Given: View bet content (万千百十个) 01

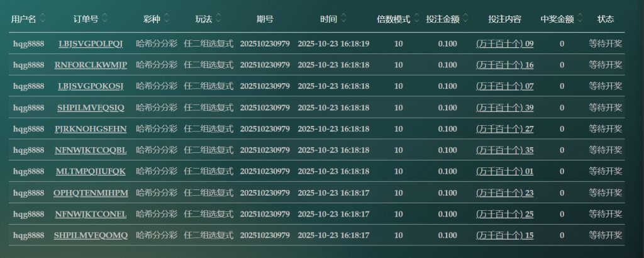Looking at the screenshot, I should (x=504, y=171).
